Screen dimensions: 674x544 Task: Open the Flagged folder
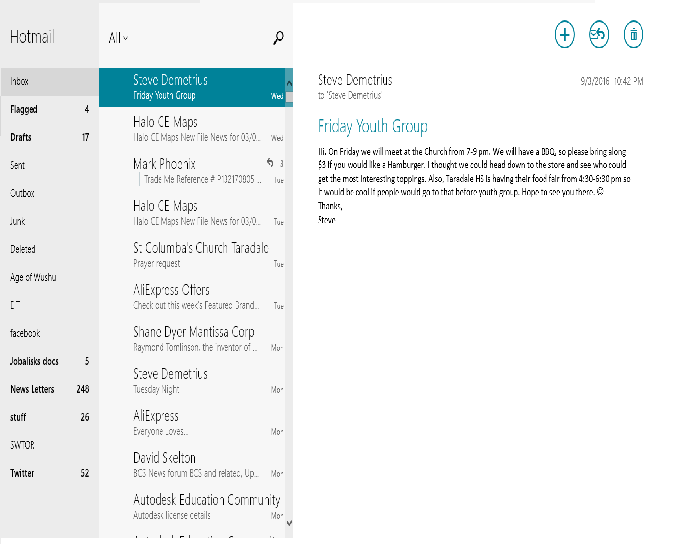[49, 110]
